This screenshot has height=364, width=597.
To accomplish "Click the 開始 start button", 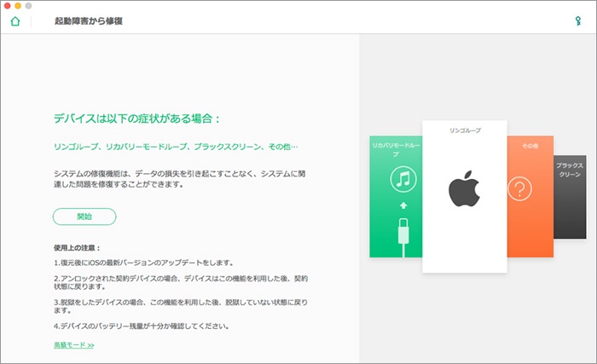I will tap(84, 217).
